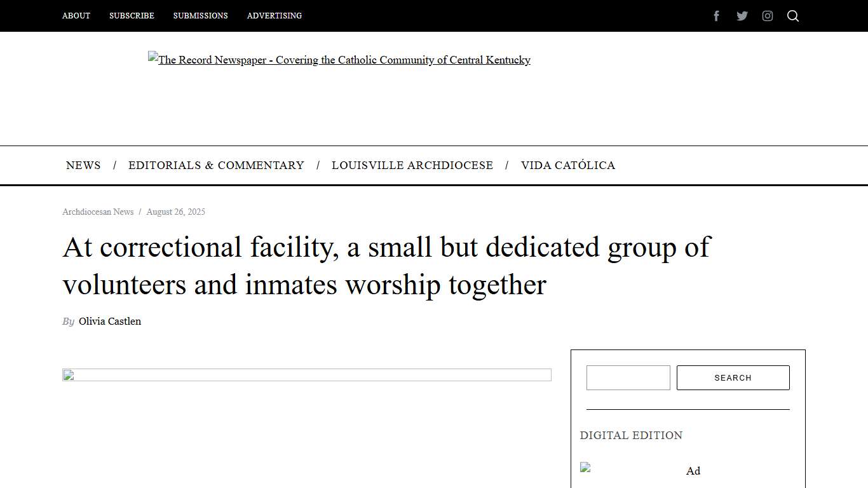The image size is (868, 488).
Task: Click inside the sidebar search field
Action: pos(628,377)
